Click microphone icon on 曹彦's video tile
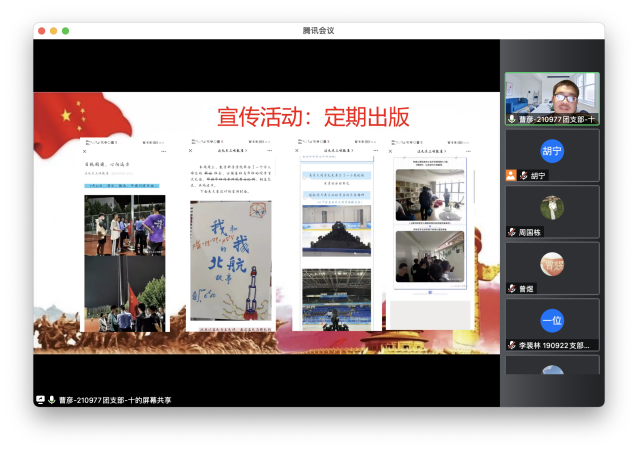This screenshot has height=451, width=638. (512, 118)
